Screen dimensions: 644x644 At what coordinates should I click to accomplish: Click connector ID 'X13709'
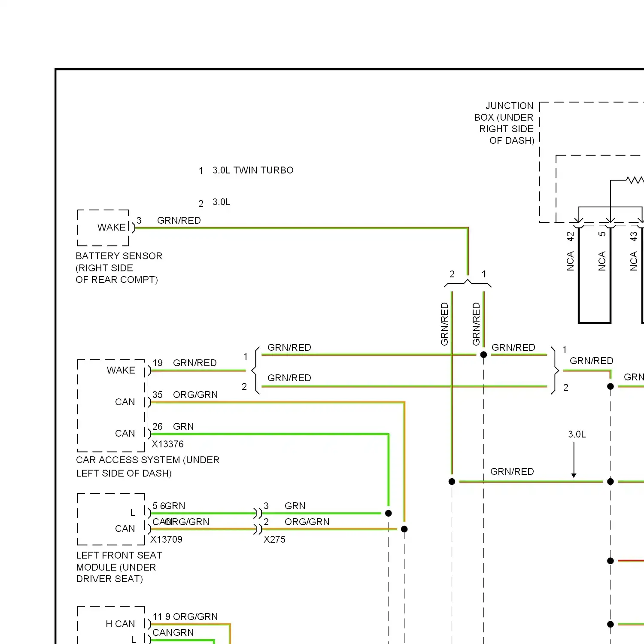pos(166,540)
